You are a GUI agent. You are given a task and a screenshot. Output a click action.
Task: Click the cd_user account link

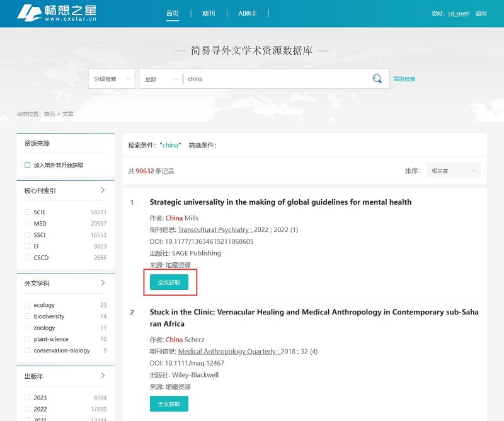point(459,13)
